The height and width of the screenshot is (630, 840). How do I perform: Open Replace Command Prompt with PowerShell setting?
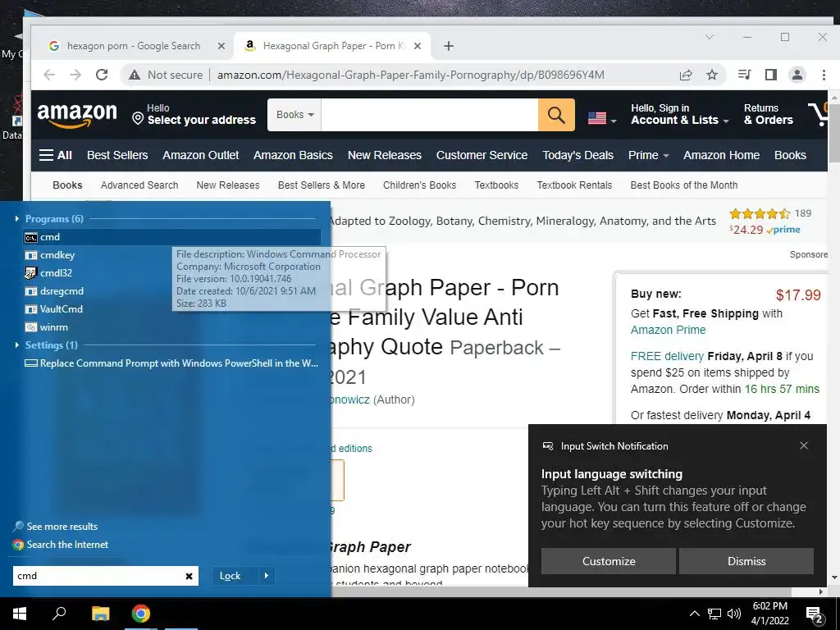pyautogui.click(x=171, y=363)
